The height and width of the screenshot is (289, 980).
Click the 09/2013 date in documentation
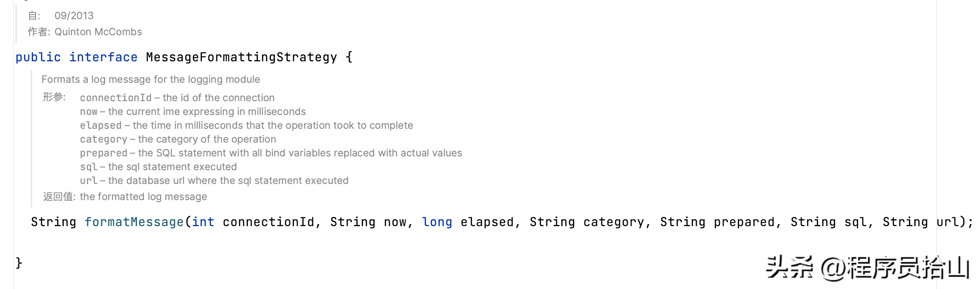tap(74, 16)
